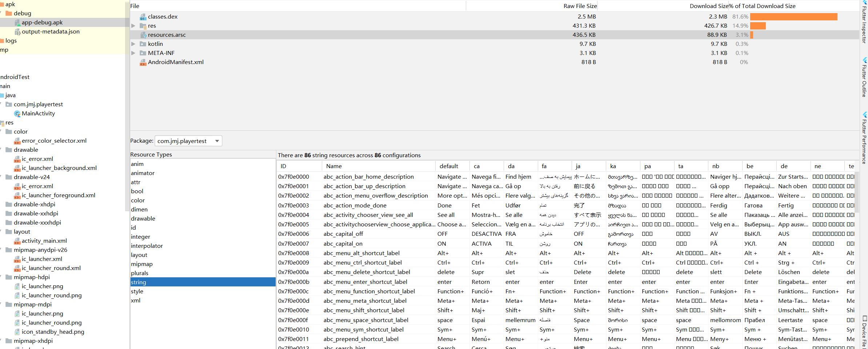This screenshot has width=868, height=349.
Task: Open Device File Explorer tool window
Action: tap(864, 332)
